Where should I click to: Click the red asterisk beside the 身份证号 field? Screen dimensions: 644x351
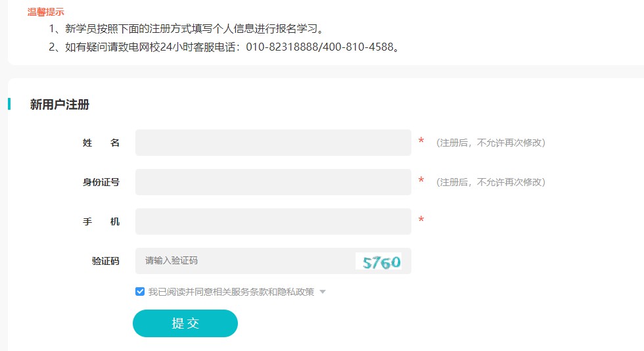point(421,181)
